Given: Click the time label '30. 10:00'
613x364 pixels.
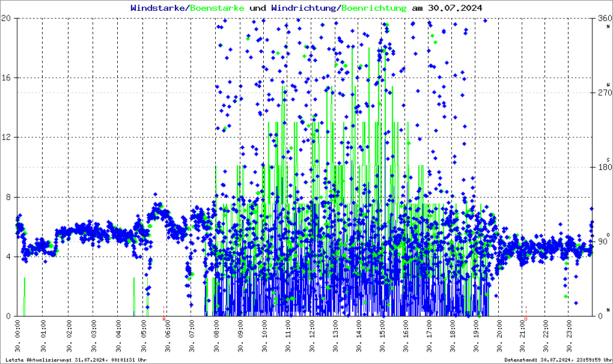Looking at the screenshot, I should pos(264,336).
